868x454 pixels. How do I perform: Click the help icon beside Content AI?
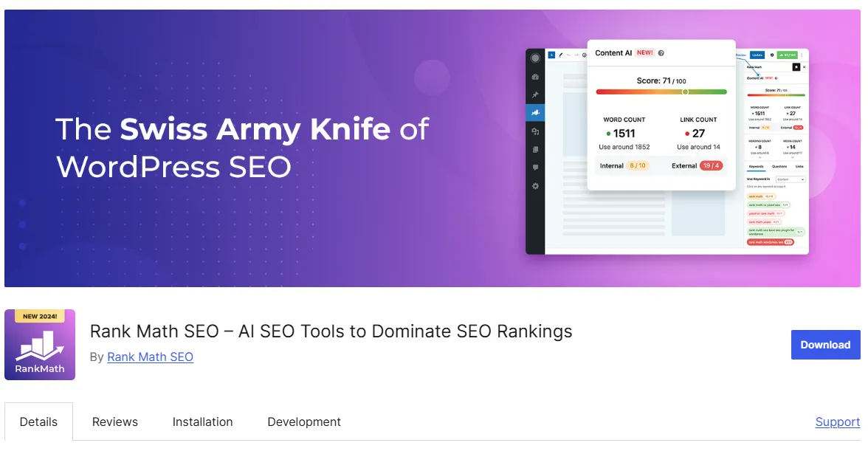(661, 53)
